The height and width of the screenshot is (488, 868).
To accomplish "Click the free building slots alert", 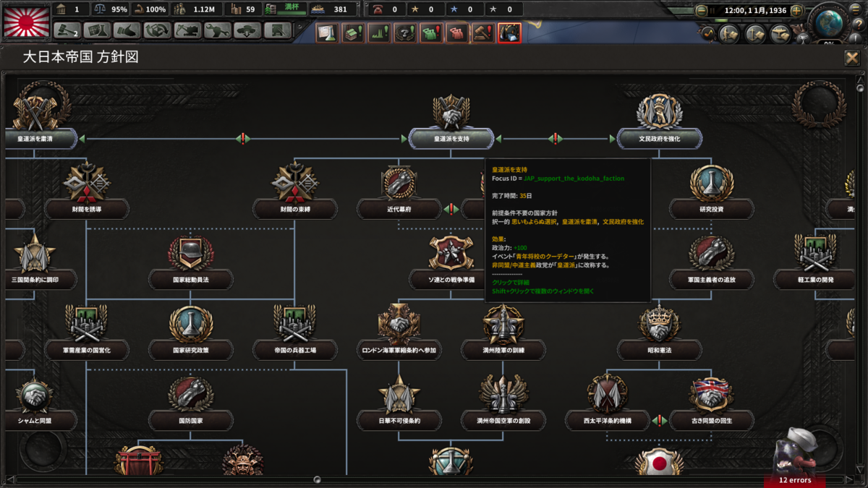I will pos(353,33).
